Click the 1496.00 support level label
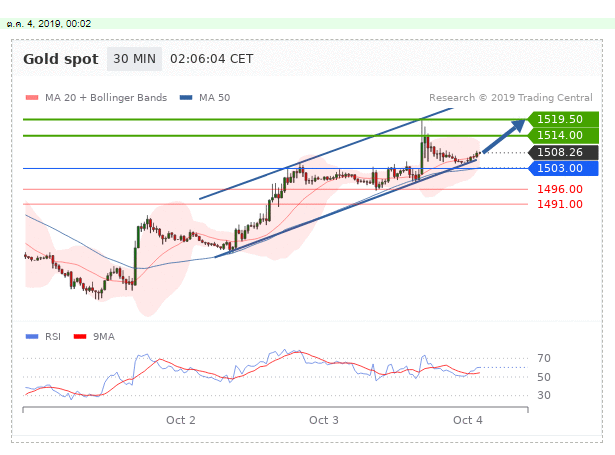Image resolution: width=615 pixels, height=455 pixels. click(x=560, y=189)
